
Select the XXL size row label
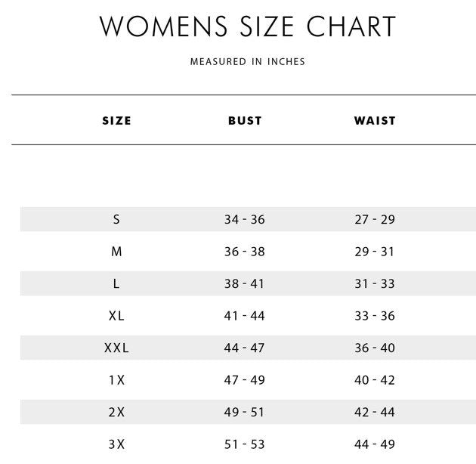point(116,348)
